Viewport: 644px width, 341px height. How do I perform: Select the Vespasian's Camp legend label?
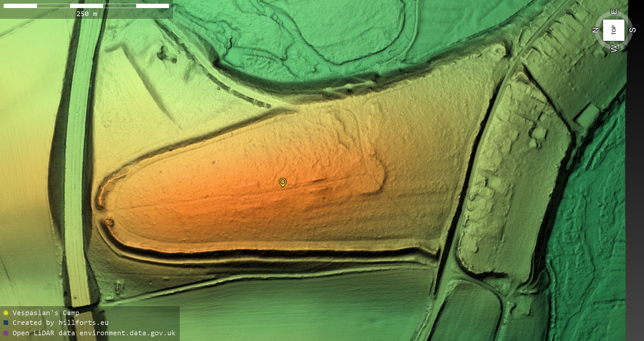pyautogui.click(x=46, y=313)
